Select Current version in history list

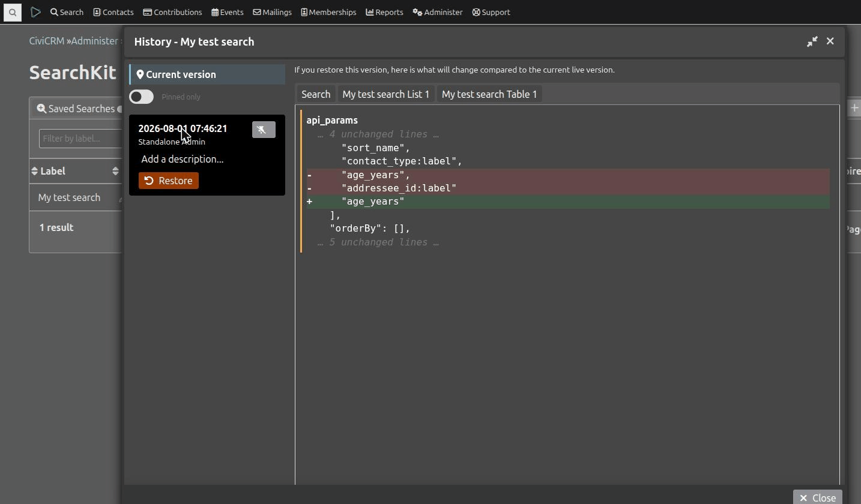tap(207, 74)
